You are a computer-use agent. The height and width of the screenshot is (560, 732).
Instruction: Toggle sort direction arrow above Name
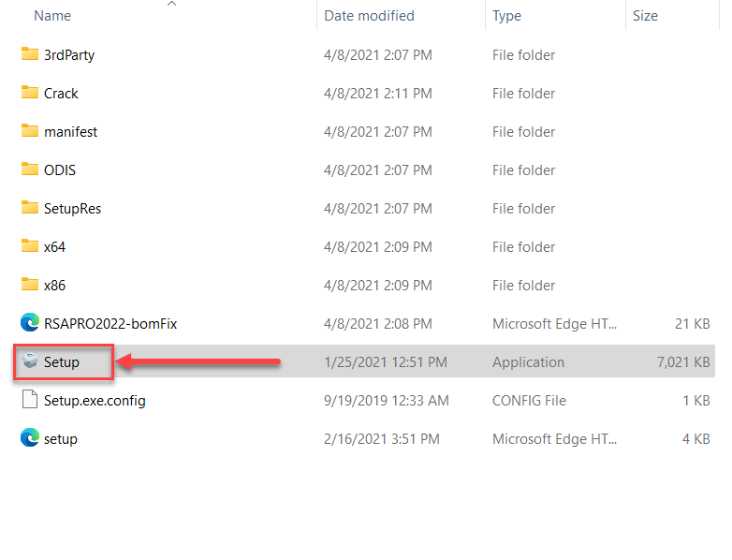171,5
